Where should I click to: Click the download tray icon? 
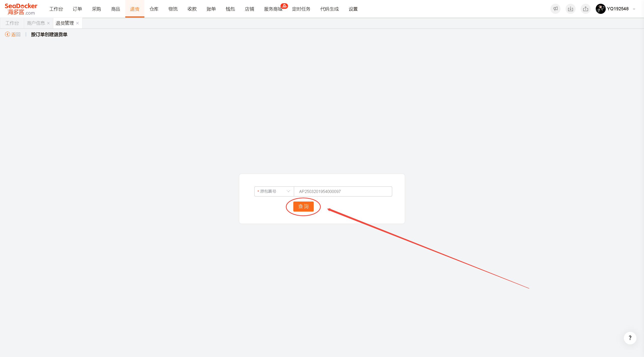click(571, 9)
